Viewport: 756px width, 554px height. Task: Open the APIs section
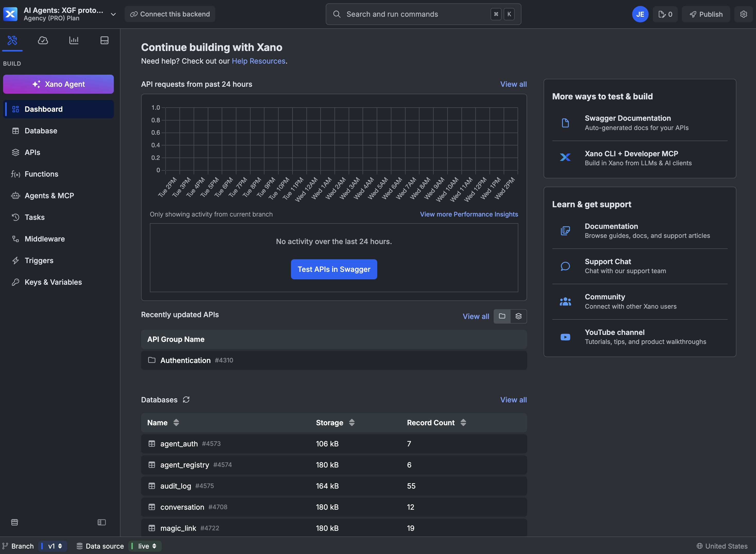pyautogui.click(x=58, y=152)
